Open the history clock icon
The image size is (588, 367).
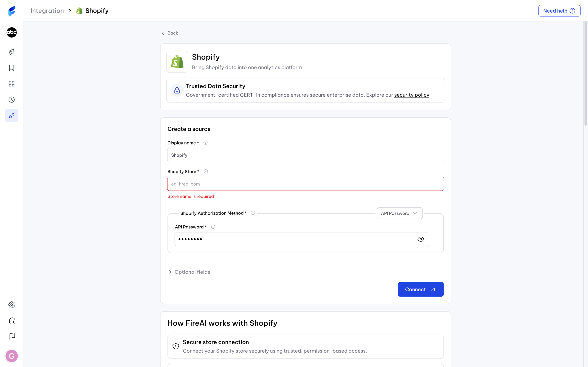pos(11,100)
